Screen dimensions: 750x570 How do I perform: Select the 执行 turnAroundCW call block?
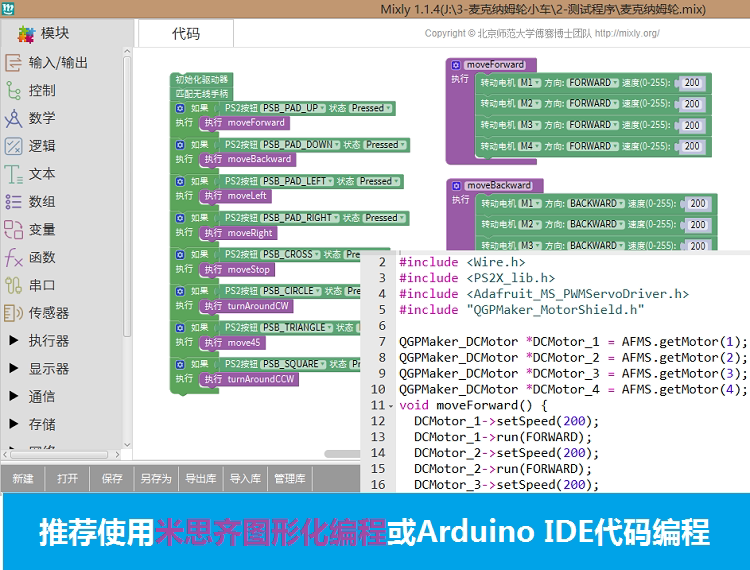[246, 306]
